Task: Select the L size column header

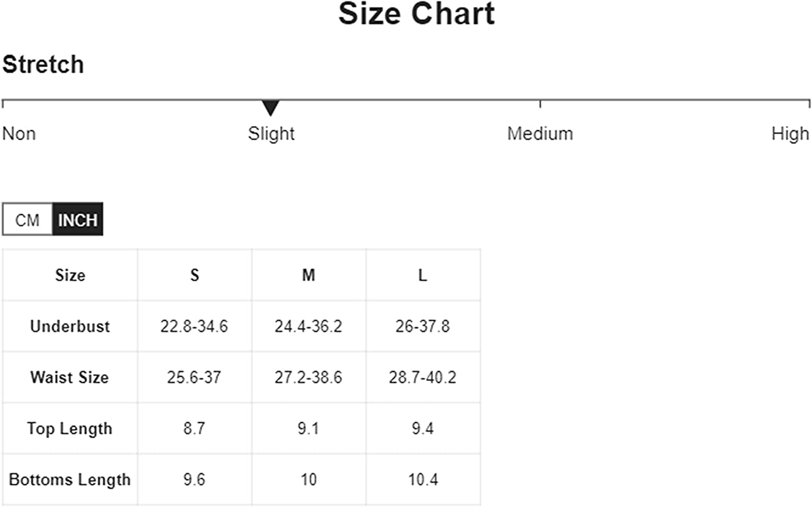Action: pos(423,275)
